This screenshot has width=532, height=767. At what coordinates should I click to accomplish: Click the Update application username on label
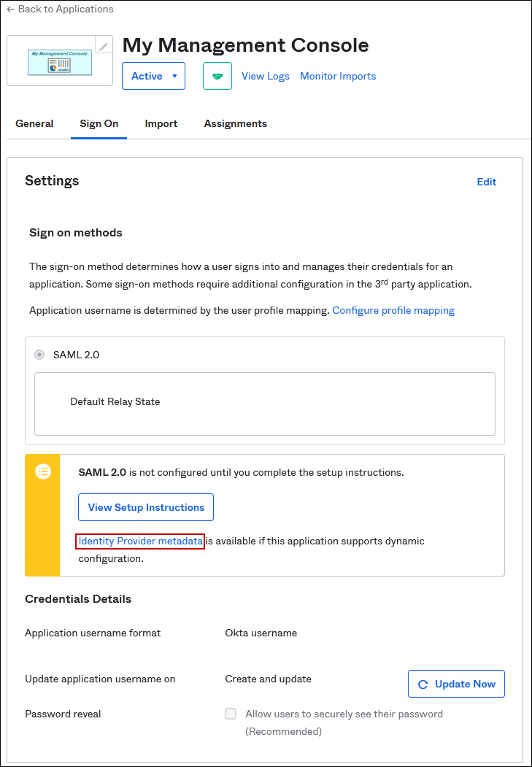pos(100,679)
